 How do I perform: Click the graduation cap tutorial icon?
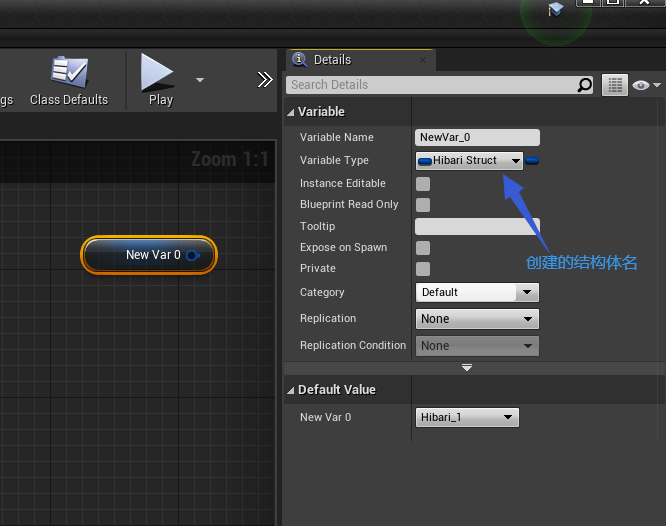coord(555,8)
